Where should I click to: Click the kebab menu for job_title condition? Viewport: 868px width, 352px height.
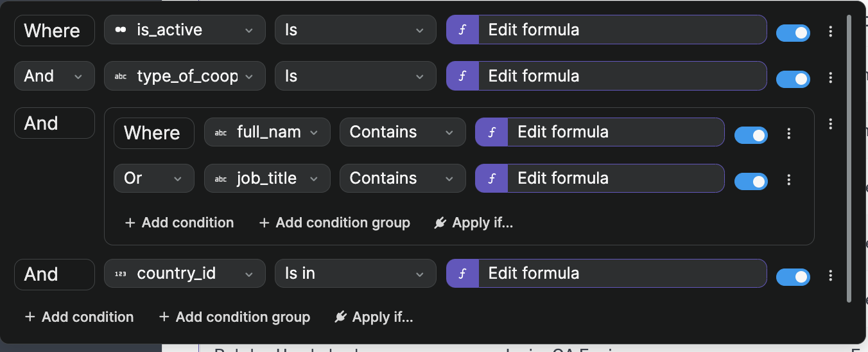[x=789, y=180]
